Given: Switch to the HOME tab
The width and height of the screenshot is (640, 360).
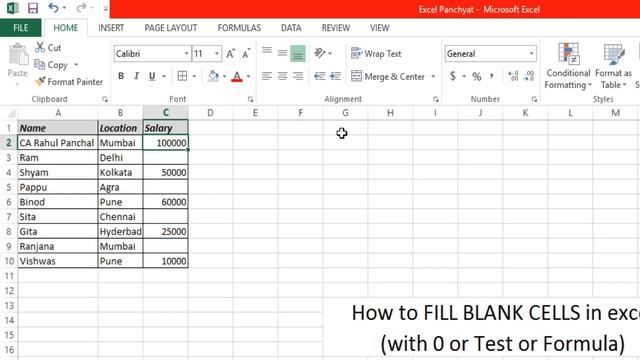Looking at the screenshot, I should [65, 28].
